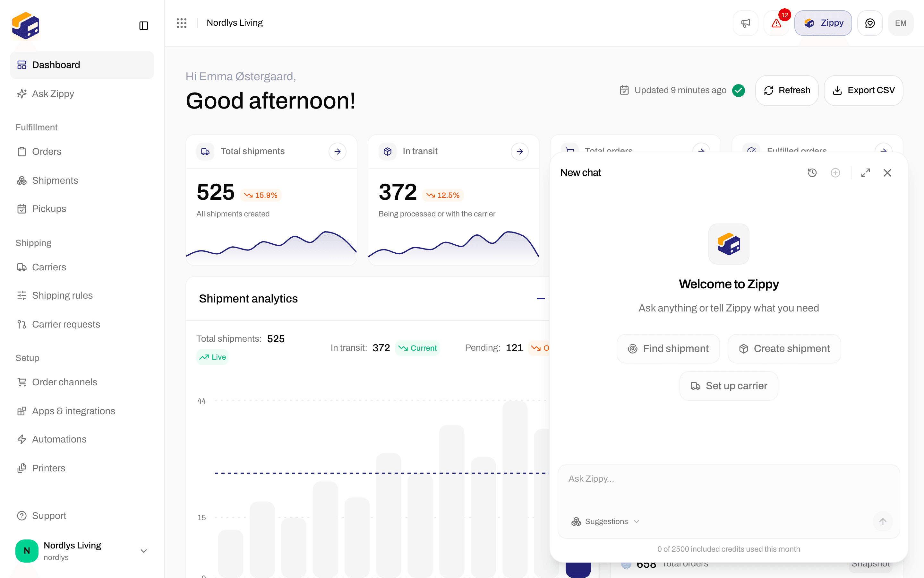
Task: Click the calendar icon beside Updated time
Action: (624, 90)
